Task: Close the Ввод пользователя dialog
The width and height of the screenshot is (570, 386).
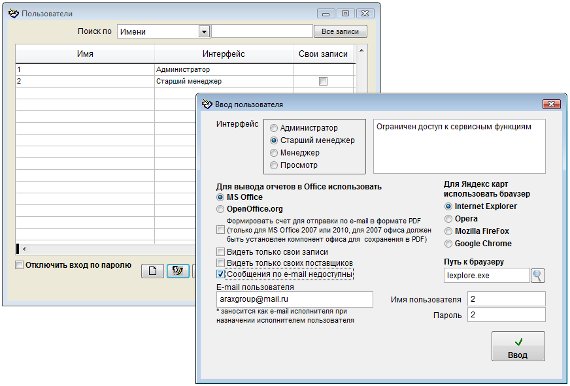Action: point(551,104)
